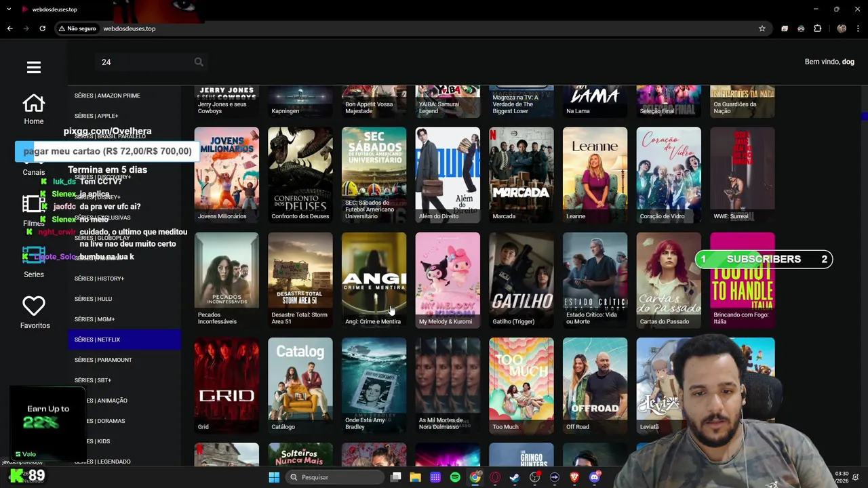Open Brave browser from the taskbar
The height and width of the screenshot is (488, 868).
[x=574, y=477]
